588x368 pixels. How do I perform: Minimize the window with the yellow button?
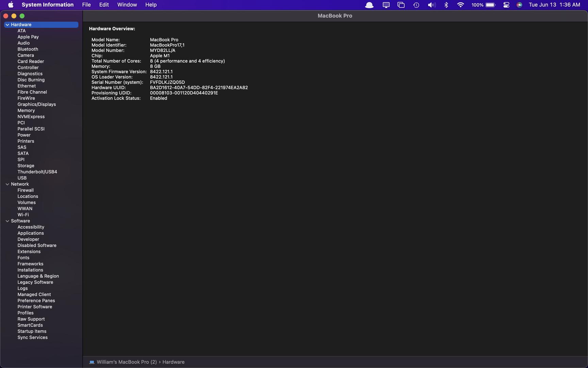pos(14,16)
